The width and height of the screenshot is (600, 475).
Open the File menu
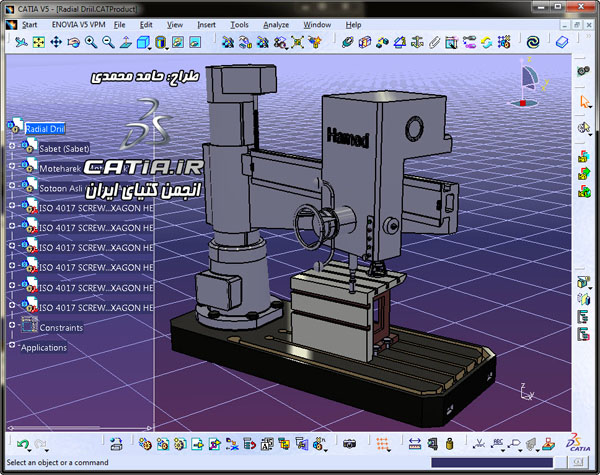point(120,25)
